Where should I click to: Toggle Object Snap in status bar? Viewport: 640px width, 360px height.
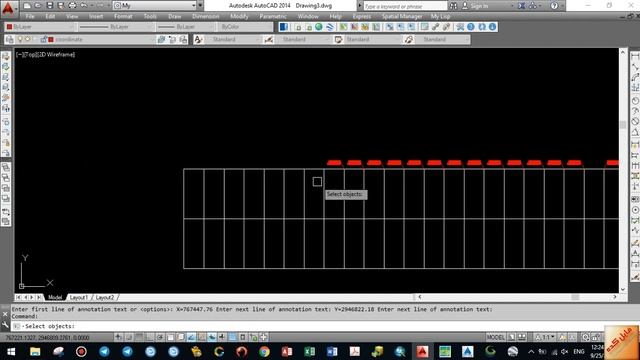(x=170, y=337)
